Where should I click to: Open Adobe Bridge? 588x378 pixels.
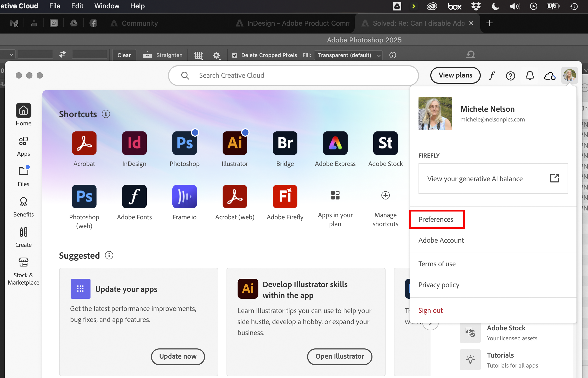(285, 143)
